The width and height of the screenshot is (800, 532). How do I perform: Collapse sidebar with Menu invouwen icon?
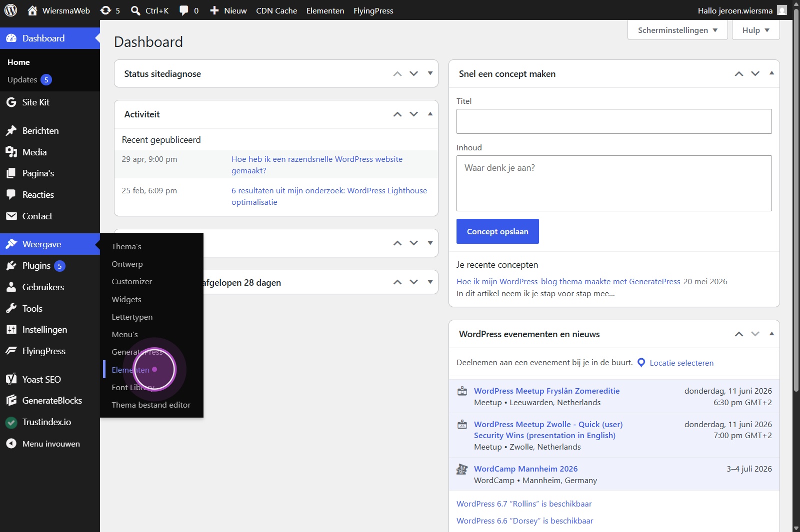pos(11,444)
